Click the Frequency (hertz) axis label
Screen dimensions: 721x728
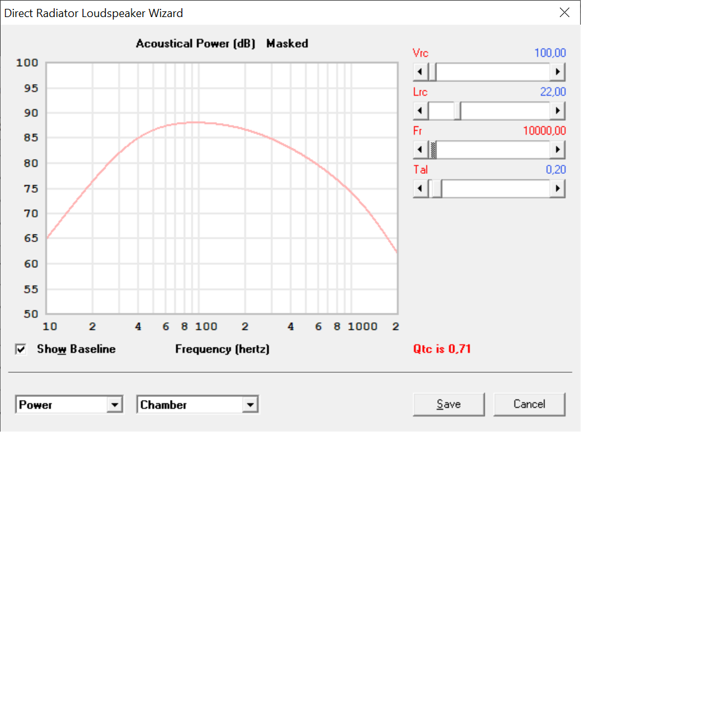coord(222,349)
